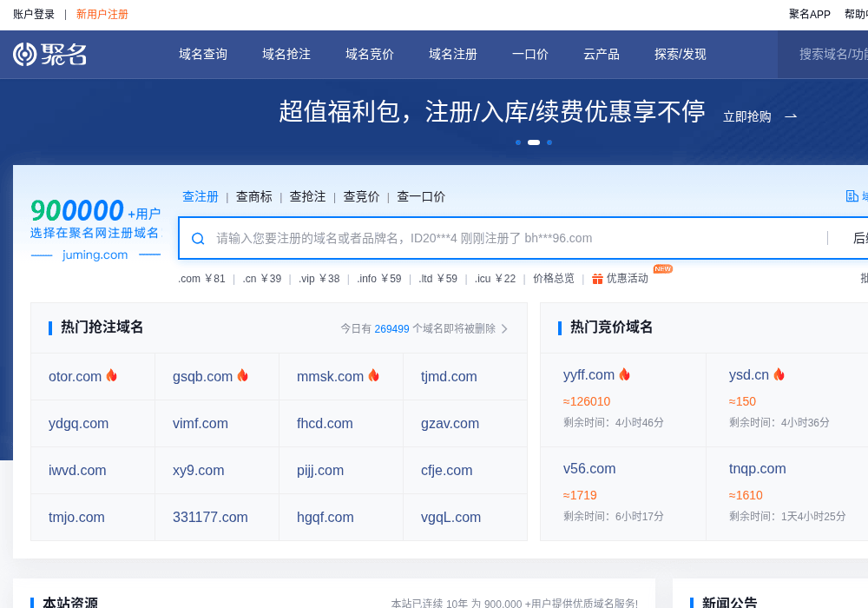Open pijj.com domain
Image resolution: width=868 pixels, height=608 pixels.
coord(320,471)
